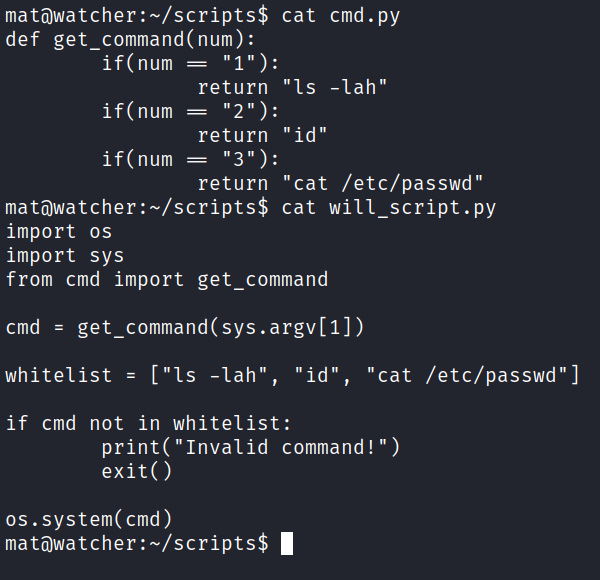The image size is (600, 580).
Task: Click the 'def get_command(num):' line
Action: pyautogui.click(x=130, y=40)
